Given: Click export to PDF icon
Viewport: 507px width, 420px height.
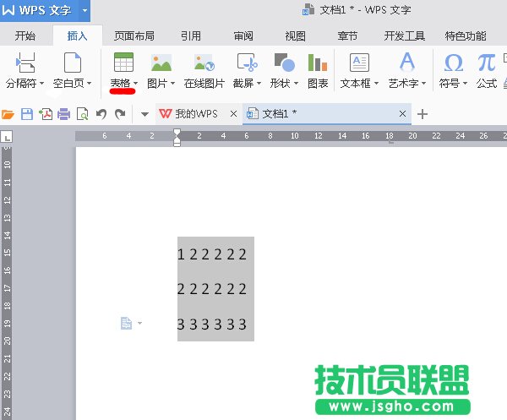Looking at the screenshot, I should 46,114.
